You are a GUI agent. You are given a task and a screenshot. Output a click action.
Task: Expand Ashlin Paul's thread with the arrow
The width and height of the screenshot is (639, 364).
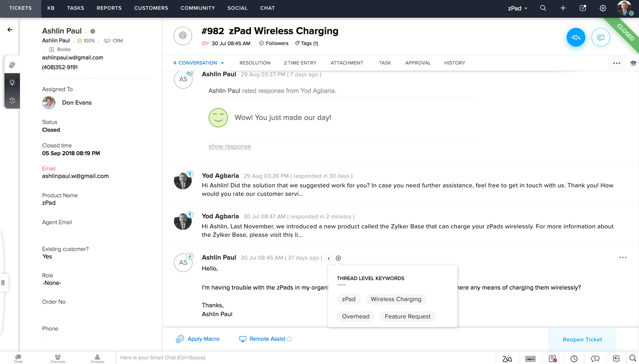(329, 258)
